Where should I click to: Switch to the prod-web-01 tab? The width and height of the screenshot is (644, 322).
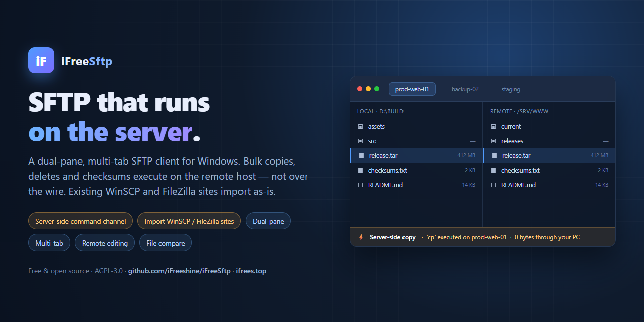tap(412, 89)
